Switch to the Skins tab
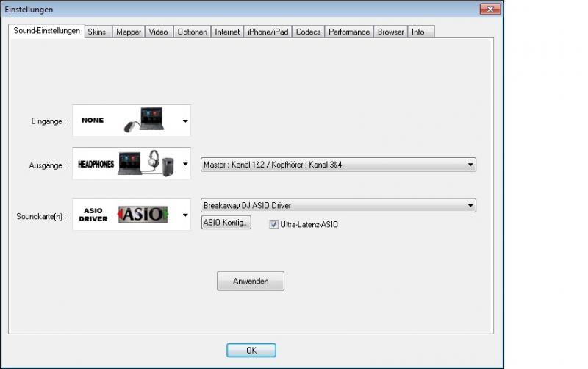 96,32
